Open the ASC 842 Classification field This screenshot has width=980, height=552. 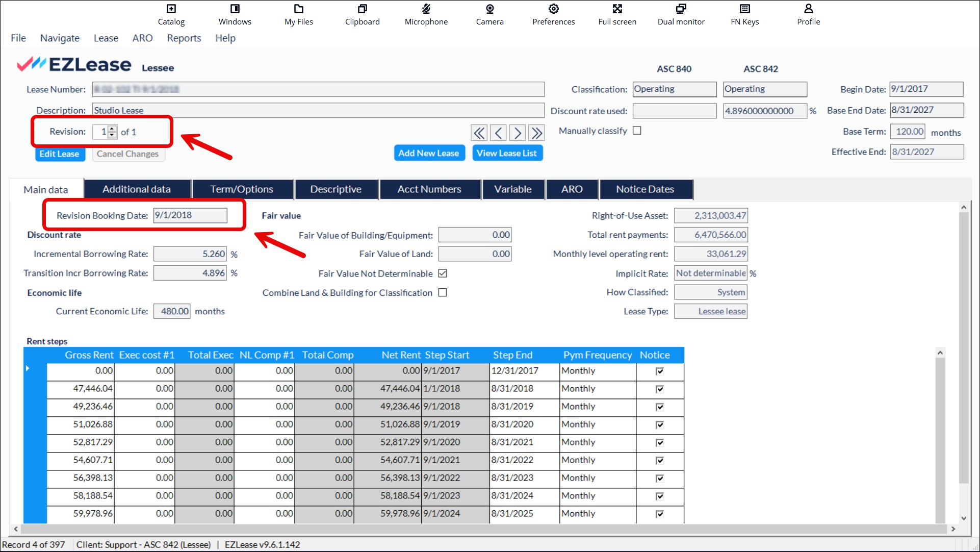tap(765, 89)
